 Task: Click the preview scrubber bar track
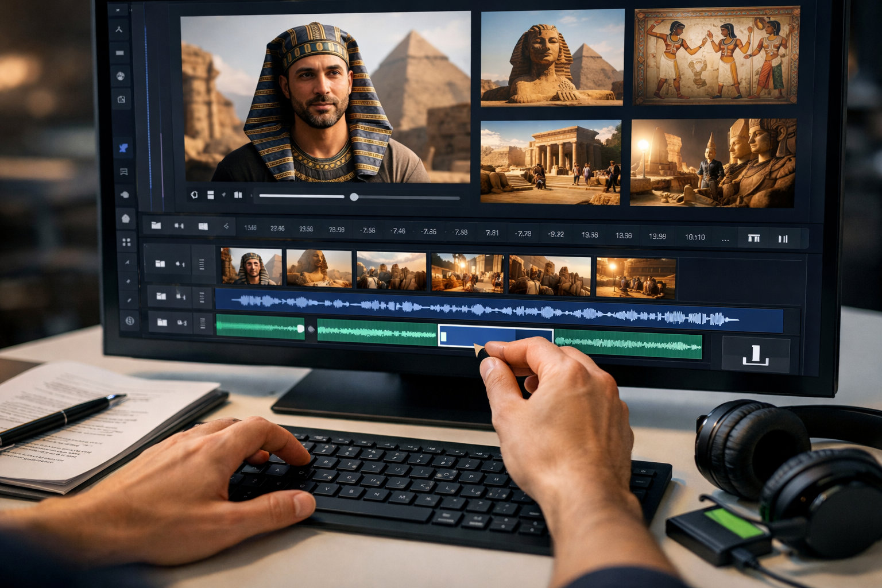tap(359, 197)
